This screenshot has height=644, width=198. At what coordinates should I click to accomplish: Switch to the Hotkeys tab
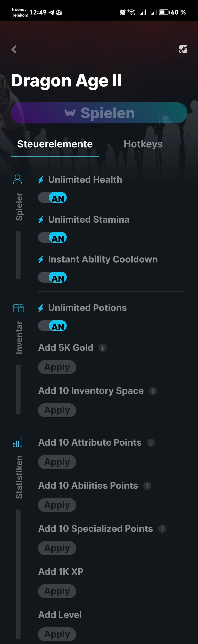click(143, 144)
